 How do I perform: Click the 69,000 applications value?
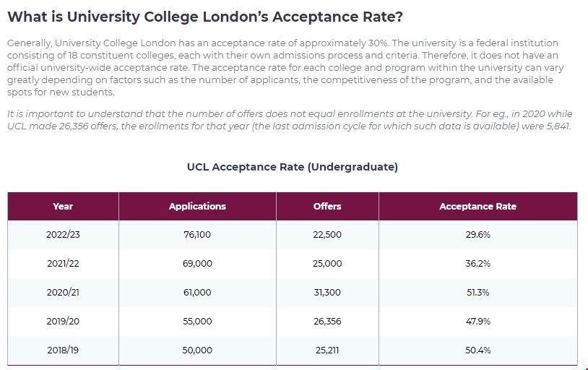point(197,264)
